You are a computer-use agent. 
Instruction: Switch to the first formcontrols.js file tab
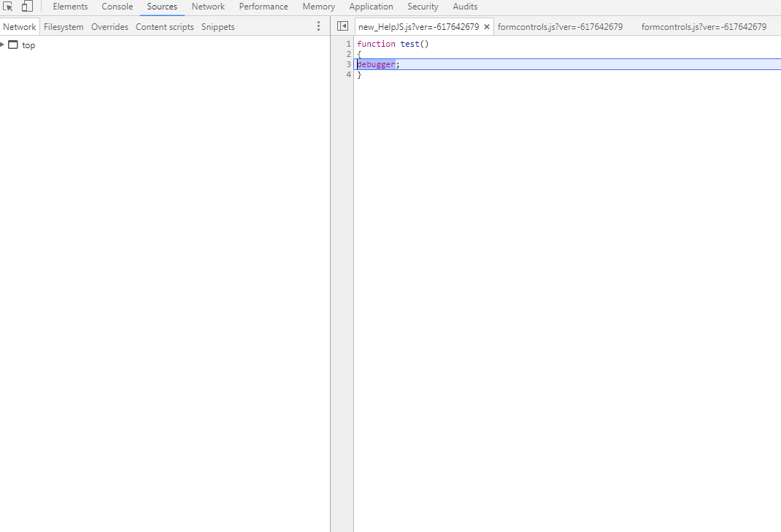[560, 27]
